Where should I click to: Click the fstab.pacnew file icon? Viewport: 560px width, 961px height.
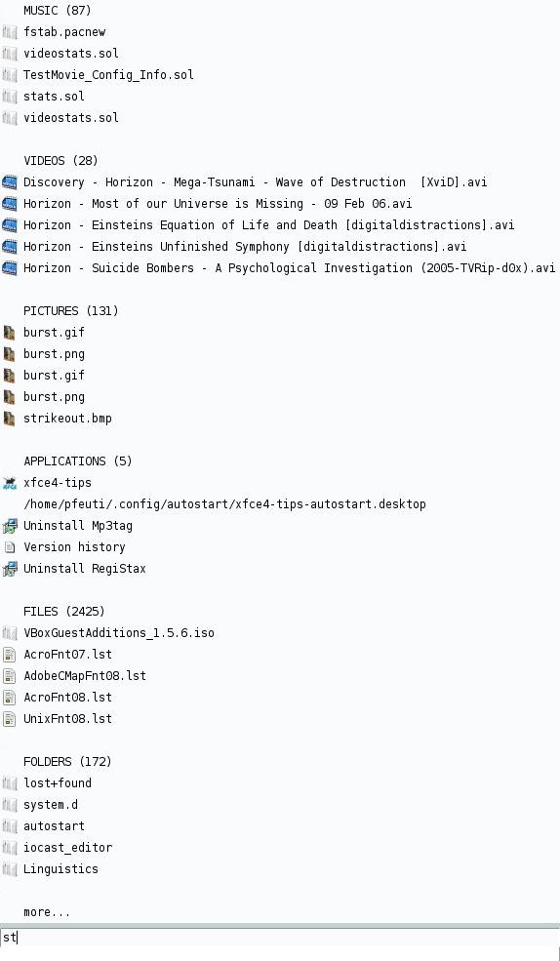(9, 32)
